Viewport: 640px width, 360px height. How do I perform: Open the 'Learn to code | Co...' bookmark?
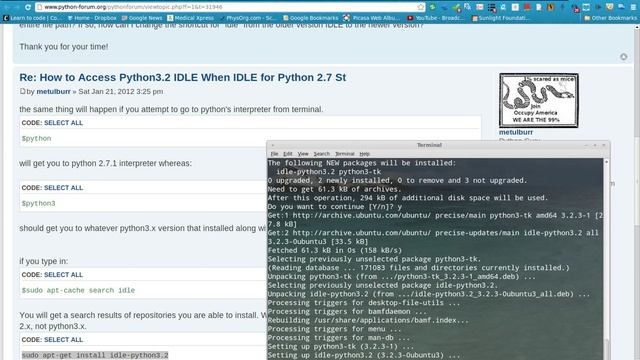(33, 18)
